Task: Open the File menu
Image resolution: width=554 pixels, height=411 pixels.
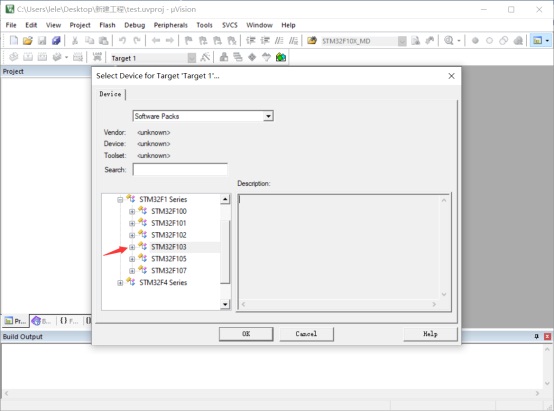Action: pos(11,25)
